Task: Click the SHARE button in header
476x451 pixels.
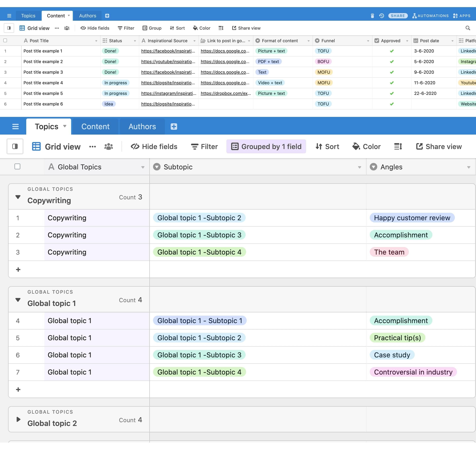Action: (x=398, y=16)
